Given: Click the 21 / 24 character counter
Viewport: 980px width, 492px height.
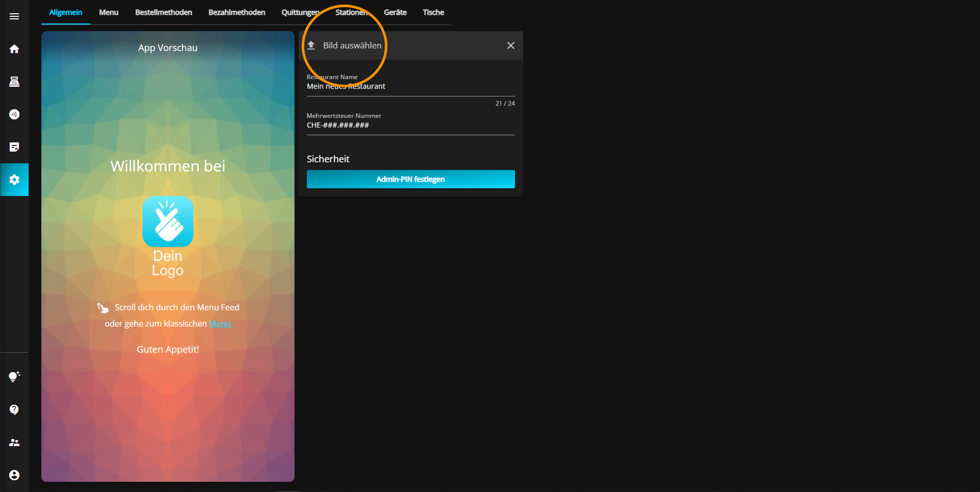Looking at the screenshot, I should [505, 103].
